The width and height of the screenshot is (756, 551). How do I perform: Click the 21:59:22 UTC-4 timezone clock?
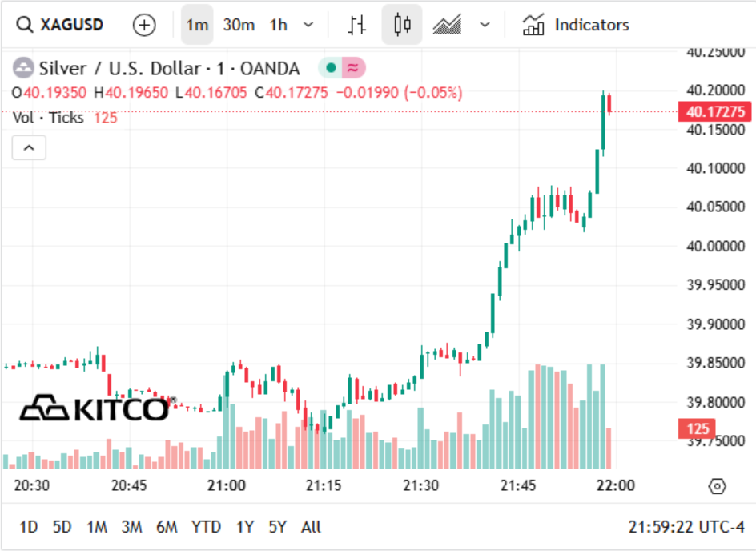coord(686,527)
